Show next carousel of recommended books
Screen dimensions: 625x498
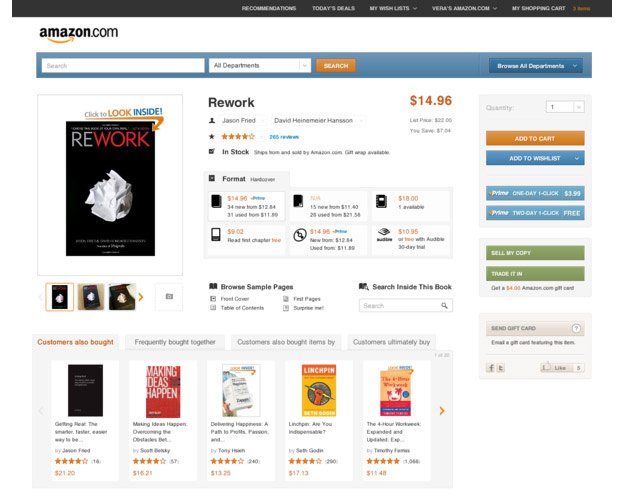point(442,411)
